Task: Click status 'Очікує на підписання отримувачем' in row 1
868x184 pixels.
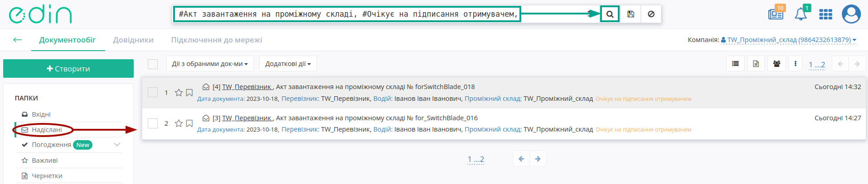Action: tap(643, 99)
